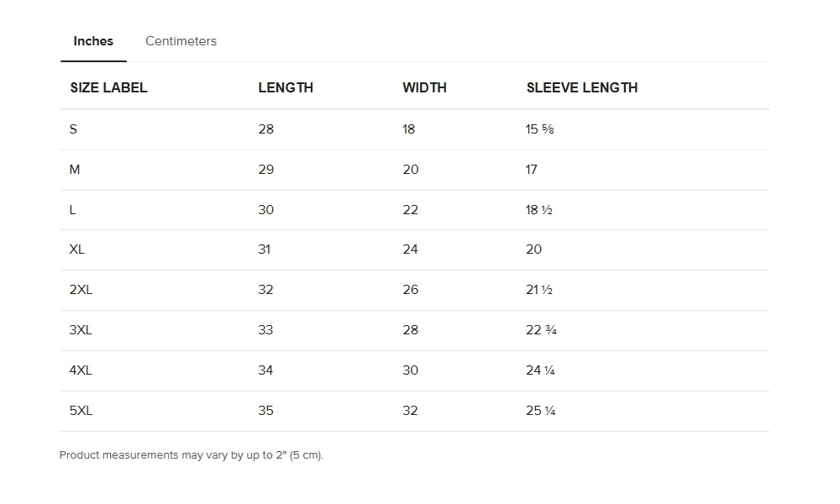The width and height of the screenshot is (840, 504).
Task: Select the Inches tab
Action: click(x=93, y=41)
